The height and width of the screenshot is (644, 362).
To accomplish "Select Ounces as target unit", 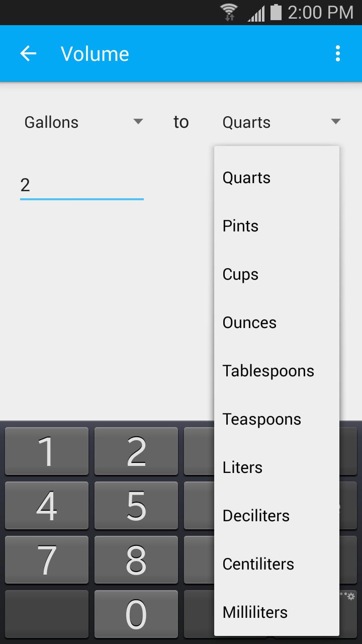I will 277,323.
